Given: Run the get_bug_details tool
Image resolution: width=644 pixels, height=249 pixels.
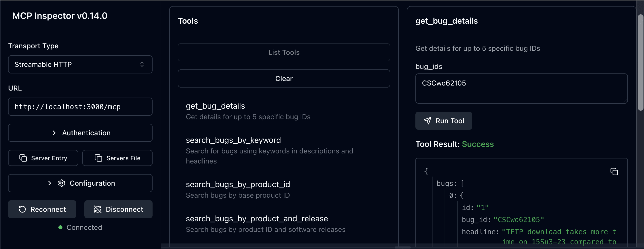Looking at the screenshot, I should tap(444, 121).
